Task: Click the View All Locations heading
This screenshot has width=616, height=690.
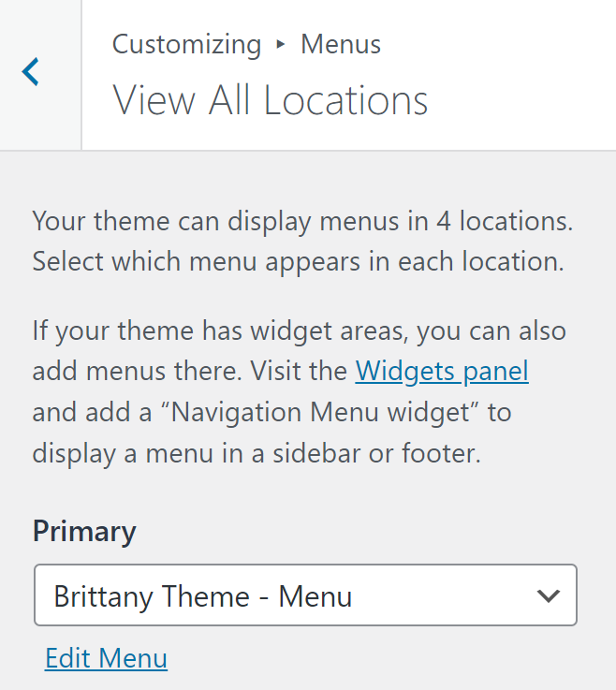Action: point(271,99)
